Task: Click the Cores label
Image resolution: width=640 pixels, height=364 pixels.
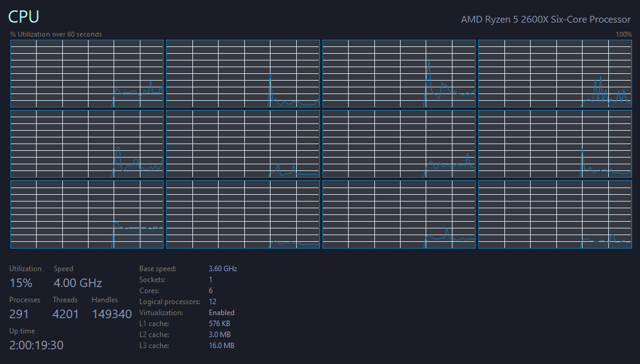Action: (150, 291)
